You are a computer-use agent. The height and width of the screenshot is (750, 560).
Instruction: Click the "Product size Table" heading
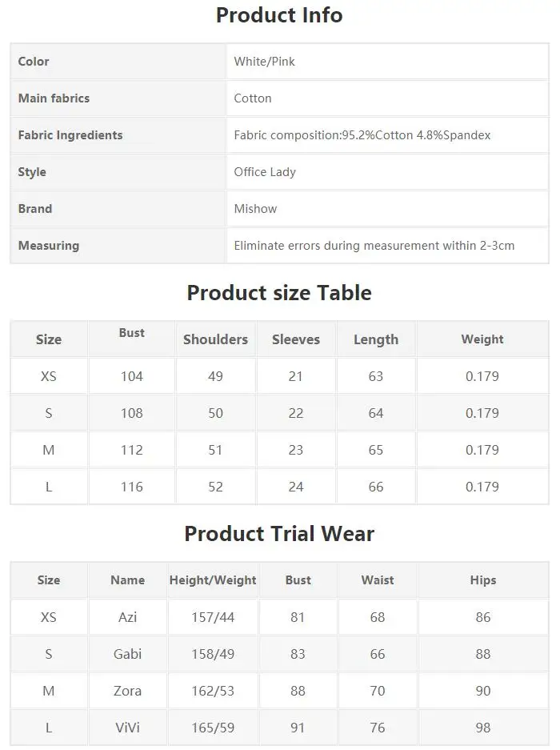pyautogui.click(x=279, y=293)
